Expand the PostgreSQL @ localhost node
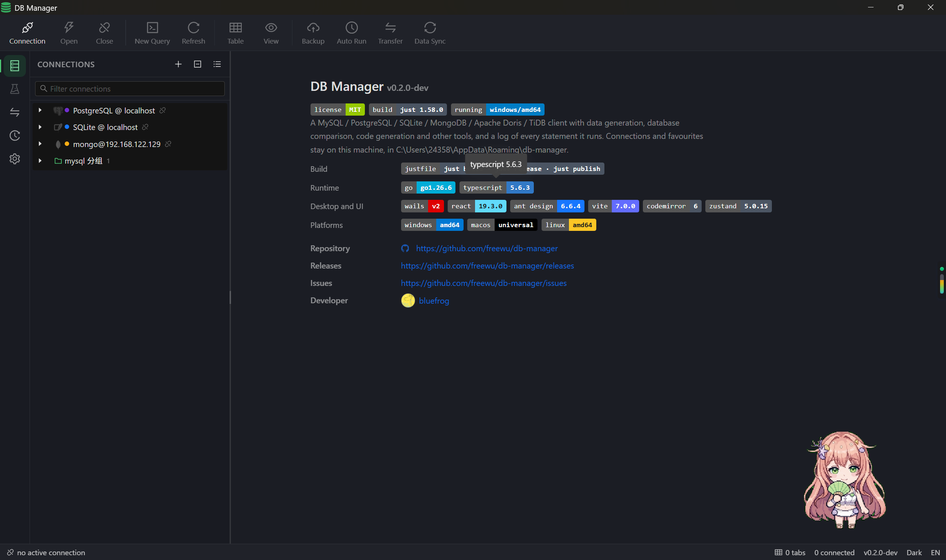 click(x=40, y=110)
